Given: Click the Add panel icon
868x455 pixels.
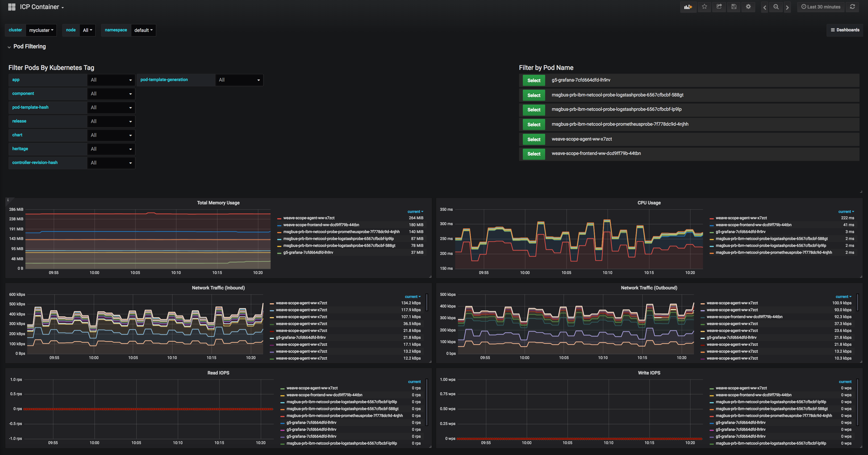Looking at the screenshot, I should point(688,7).
